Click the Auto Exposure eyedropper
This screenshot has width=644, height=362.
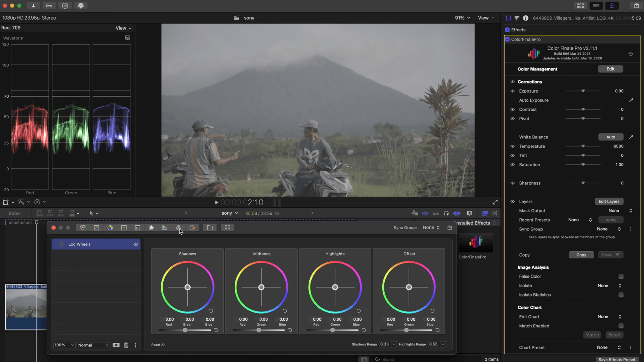point(631,100)
